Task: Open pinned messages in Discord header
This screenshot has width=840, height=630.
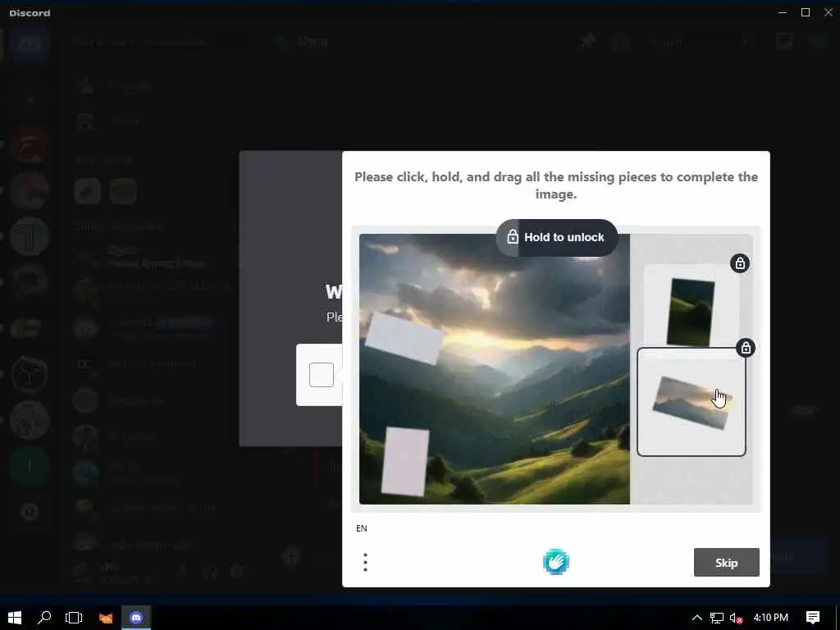Action: coord(588,41)
